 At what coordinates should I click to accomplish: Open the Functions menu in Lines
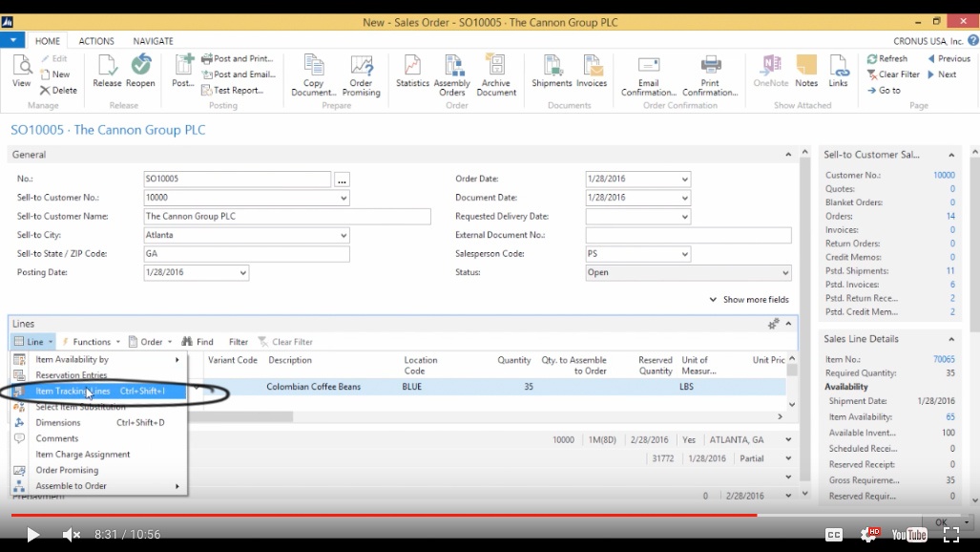point(91,342)
